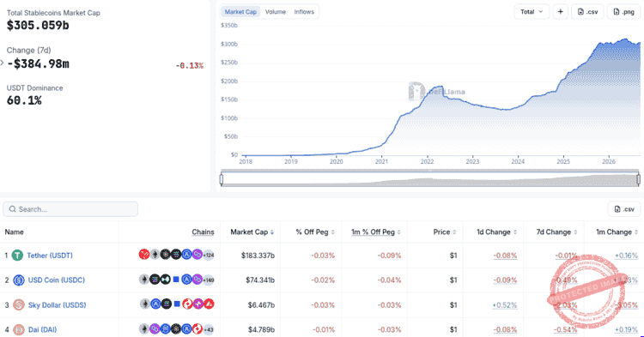Screen dimensions: 644x337
Task: Sort table by 1d Change column
Action: pyautogui.click(x=496, y=232)
